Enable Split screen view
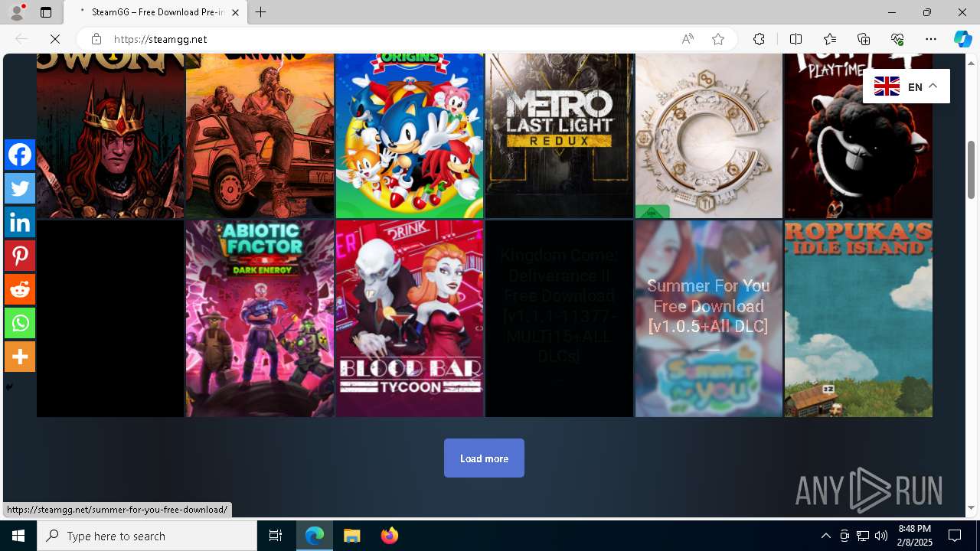This screenshot has height=551, width=980. (795, 39)
